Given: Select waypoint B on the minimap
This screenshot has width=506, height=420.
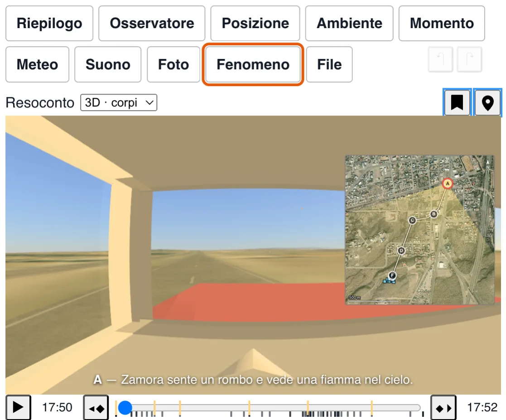Looking at the screenshot, I should click(434, 214).
